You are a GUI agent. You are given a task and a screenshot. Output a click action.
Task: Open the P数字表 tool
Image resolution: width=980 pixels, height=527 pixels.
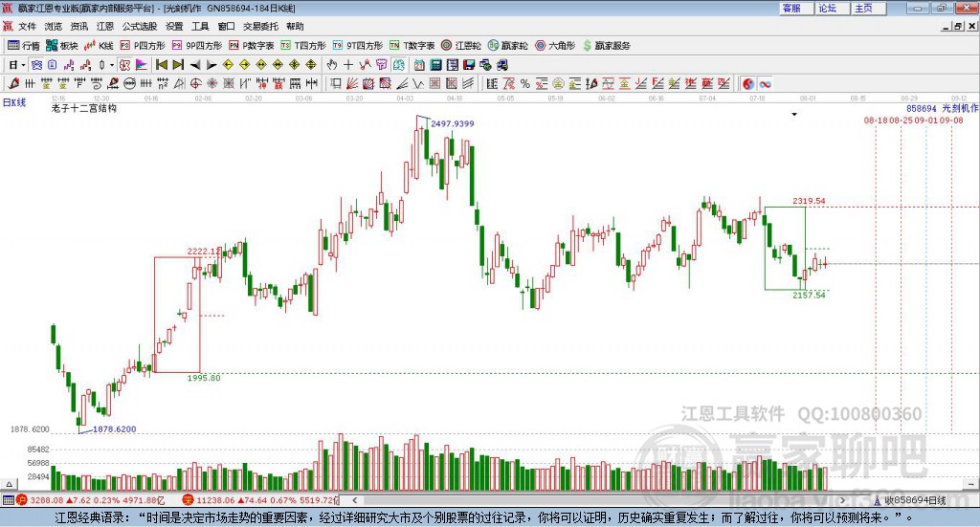(252, 46)
